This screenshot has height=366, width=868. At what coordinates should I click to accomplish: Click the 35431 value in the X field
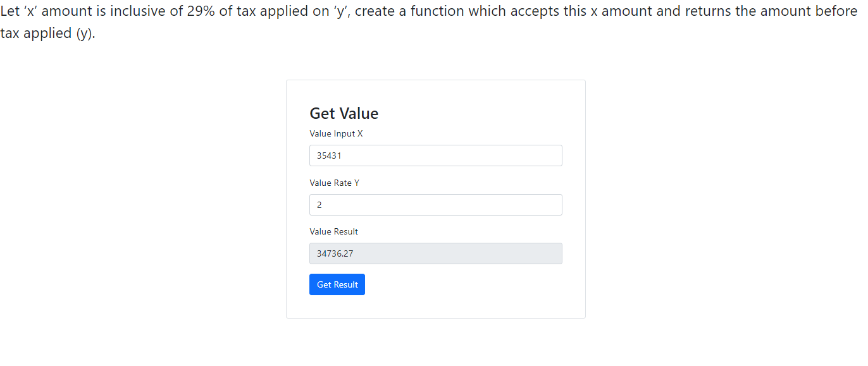coord(329,156)
